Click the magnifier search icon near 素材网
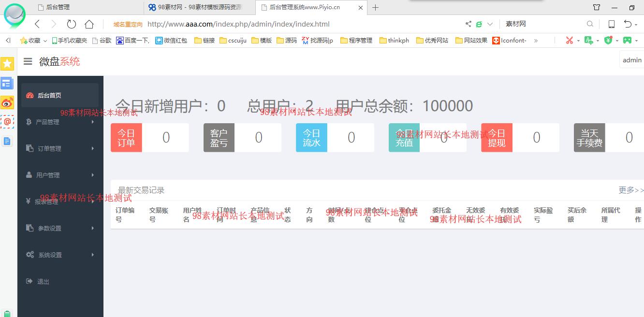 [x=590, y=23]
